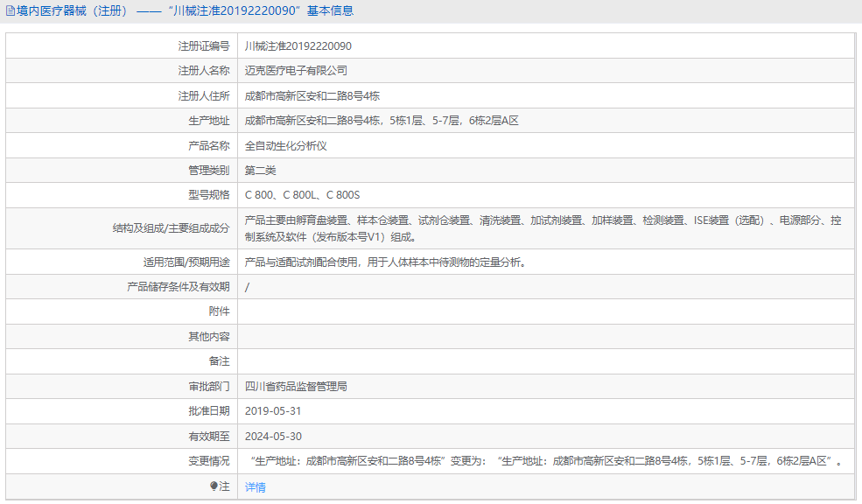
Task: Click the 有效期至 label
Action: point(209,437)
